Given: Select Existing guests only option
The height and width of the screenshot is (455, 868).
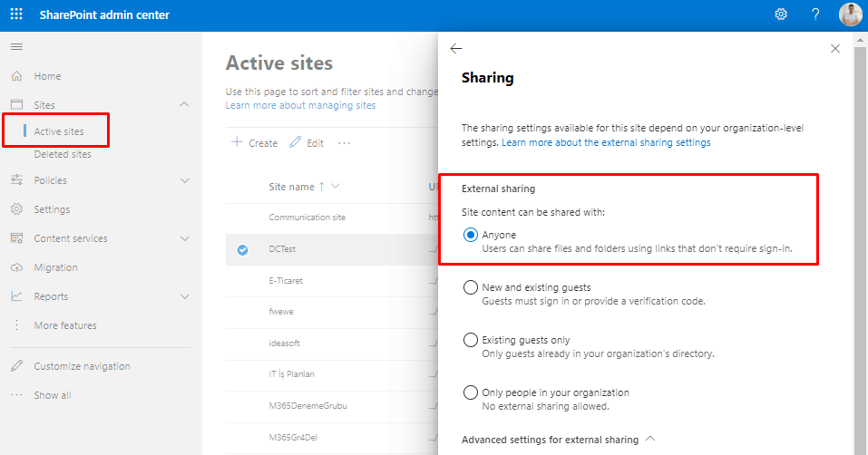Looking at the screenshot, I should pos(470,340).
